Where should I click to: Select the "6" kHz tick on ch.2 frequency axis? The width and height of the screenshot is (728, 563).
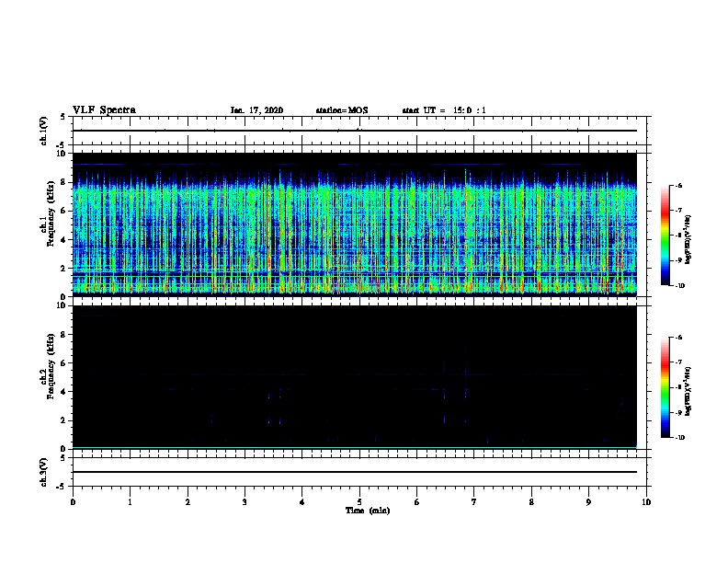[x=63, y=363]
